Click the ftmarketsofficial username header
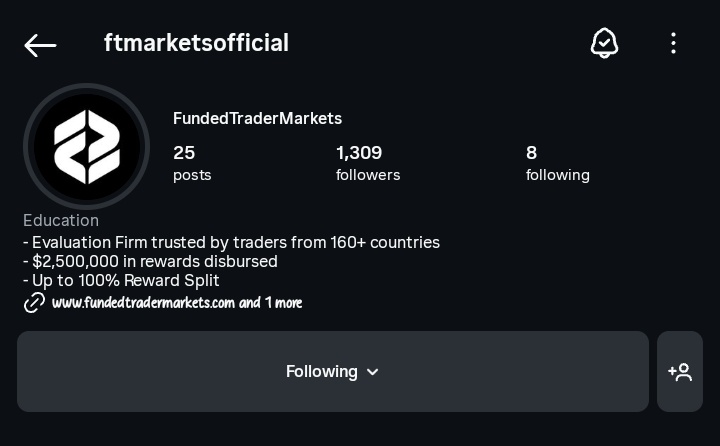The width and height of the screenshot is (720, 446). (x=196, y=43)
